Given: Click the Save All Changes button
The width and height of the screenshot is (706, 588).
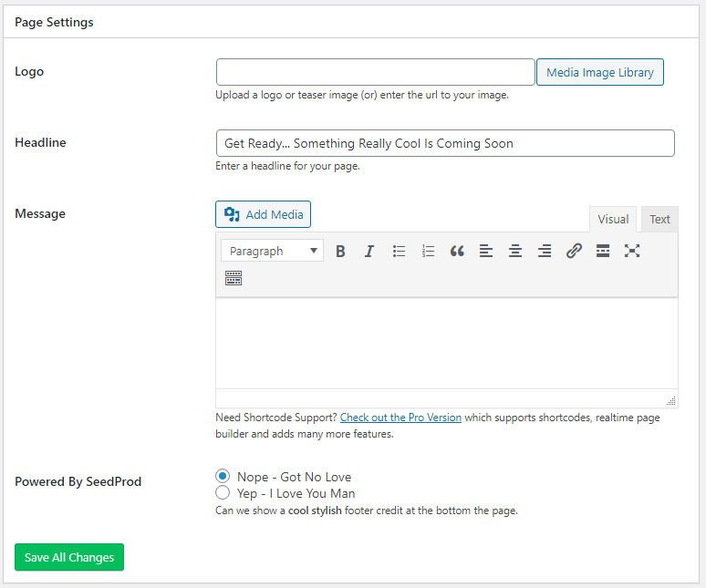Looking at the screenshot, I should [69, 557].
